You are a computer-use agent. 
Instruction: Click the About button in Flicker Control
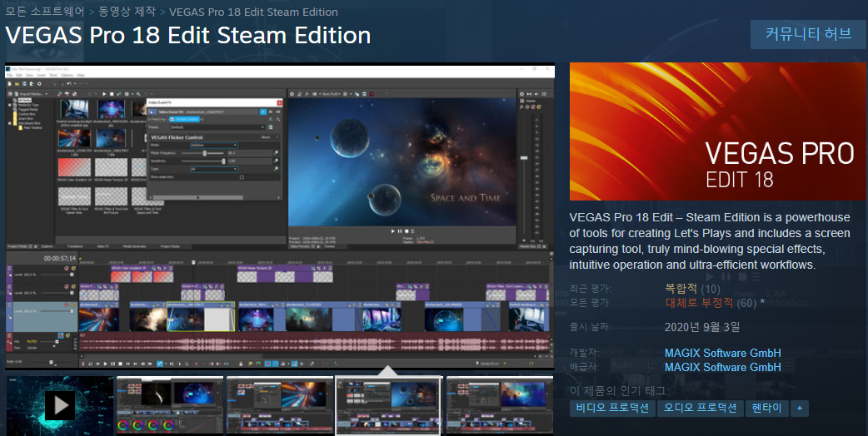(x=266, y=137)
